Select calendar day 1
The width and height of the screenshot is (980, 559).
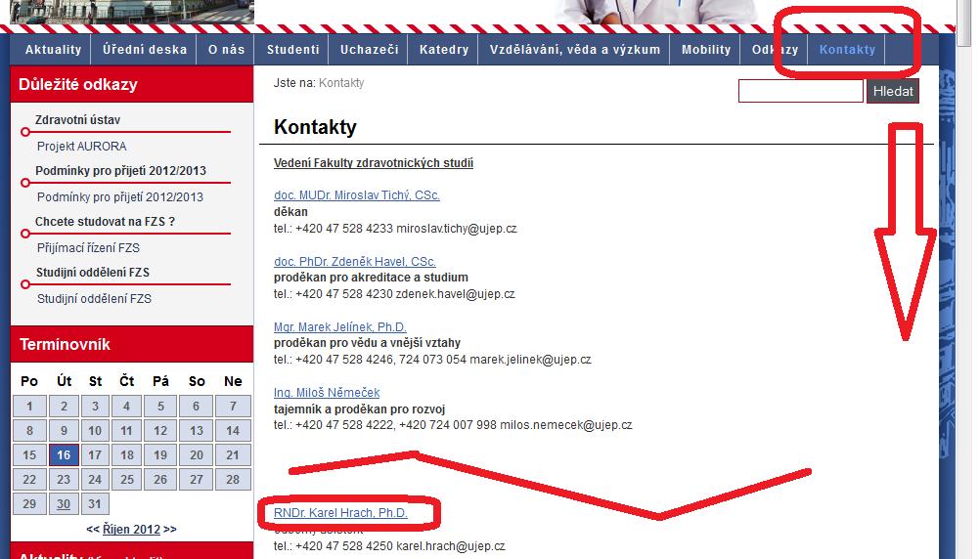pos(29,406)
